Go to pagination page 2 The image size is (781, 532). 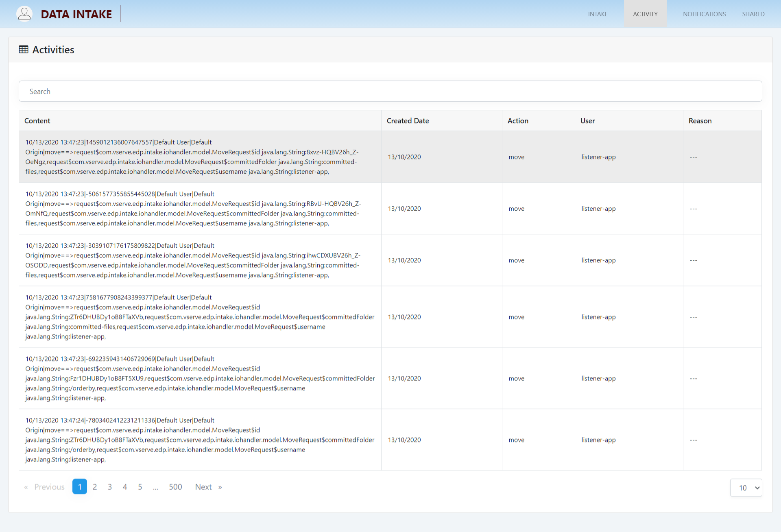pos(95,487)
